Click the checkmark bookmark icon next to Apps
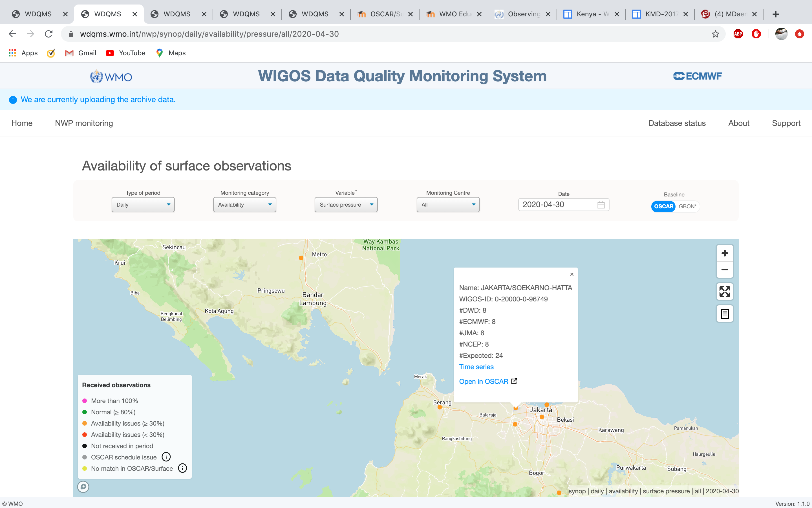 tap(51, 53)
